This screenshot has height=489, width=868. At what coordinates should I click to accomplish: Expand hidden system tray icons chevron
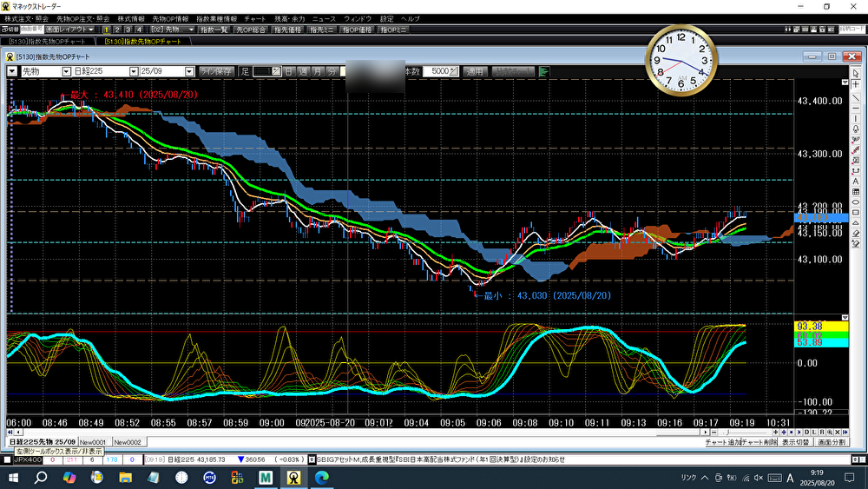[705, 478]
